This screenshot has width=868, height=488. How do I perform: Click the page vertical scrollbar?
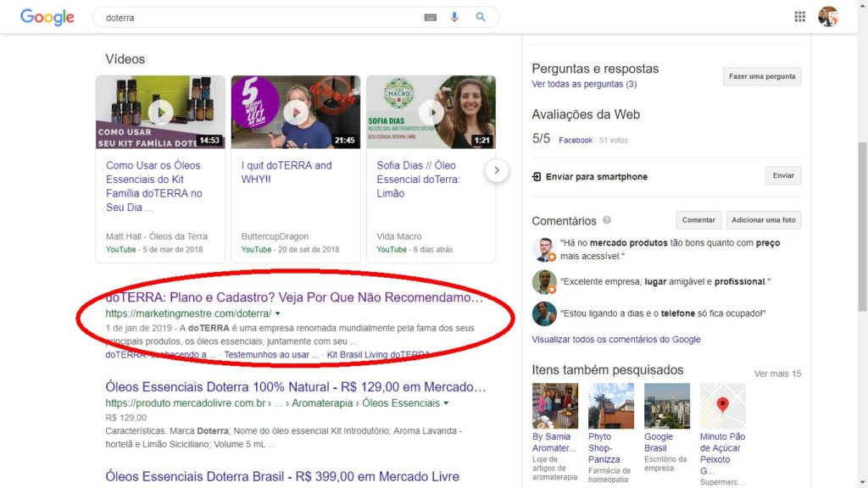[862, 227]
